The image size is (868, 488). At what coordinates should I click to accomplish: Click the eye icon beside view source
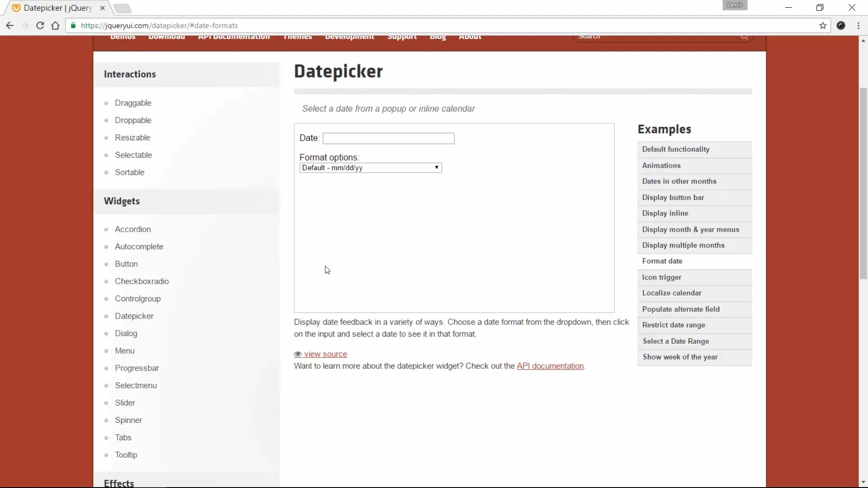pos(298,354)
